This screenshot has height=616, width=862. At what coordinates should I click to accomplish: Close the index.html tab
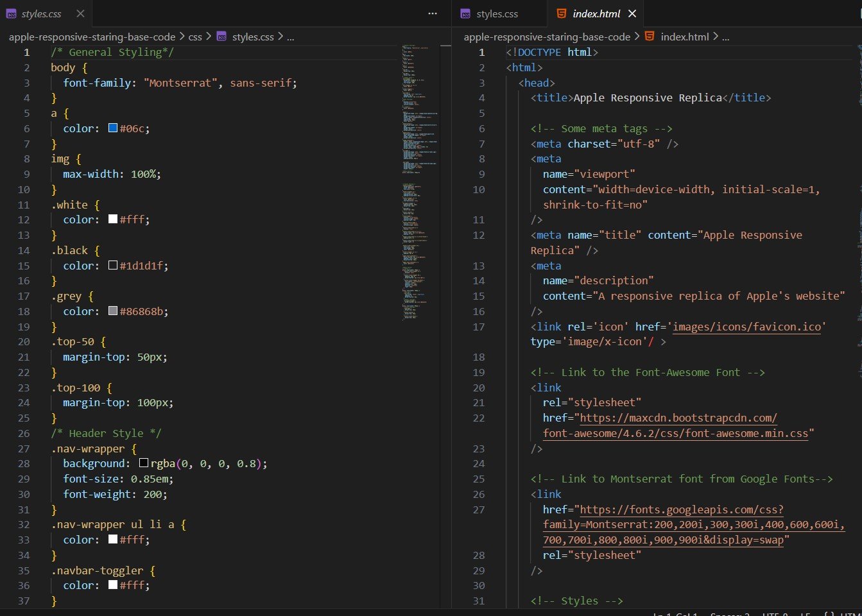(x=632, y=13)
